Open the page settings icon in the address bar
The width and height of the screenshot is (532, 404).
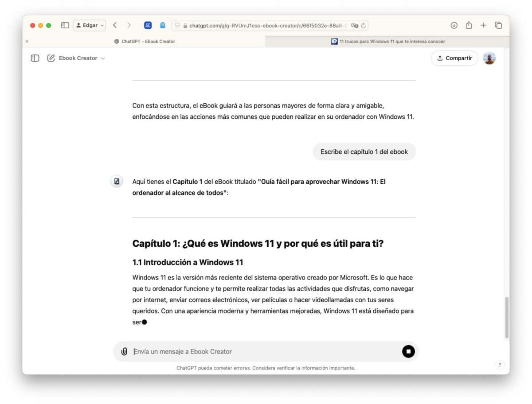tap(177, 26)
